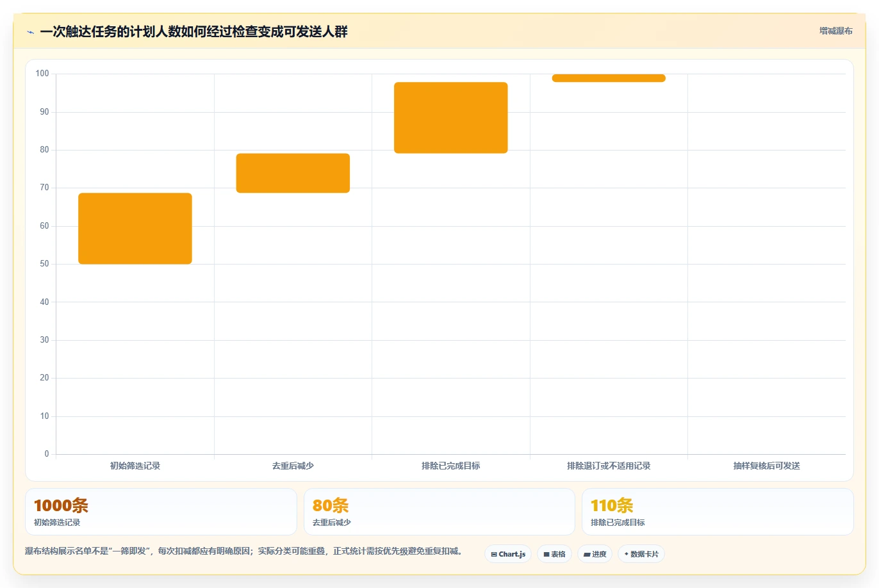Click the thin 排除退订或不适用记录 bar
The height and width of the screenshot is (588, 879).
point(609,78)
